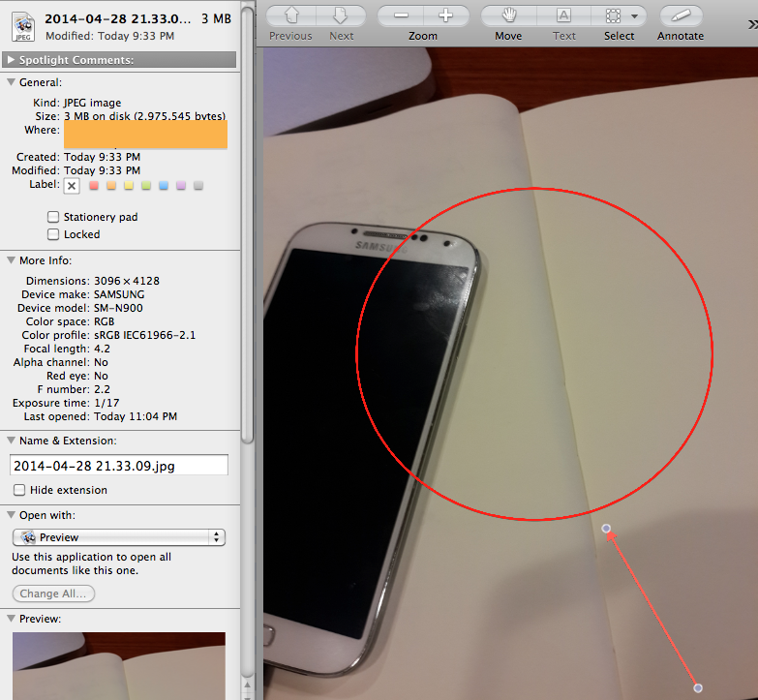
Task: Click Last opened Today 11:04 PM
Action: (136, 416)
